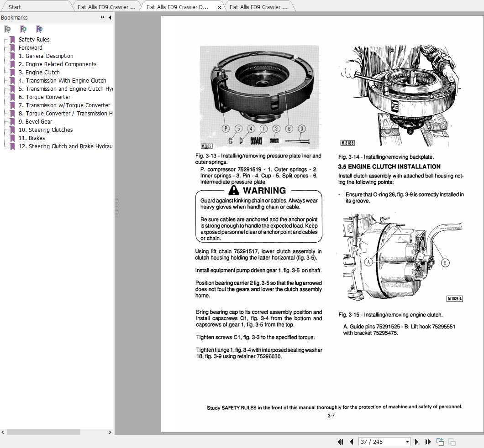Jump to the first page
Viewport: 484px width, 448px height.
point(340,442)
